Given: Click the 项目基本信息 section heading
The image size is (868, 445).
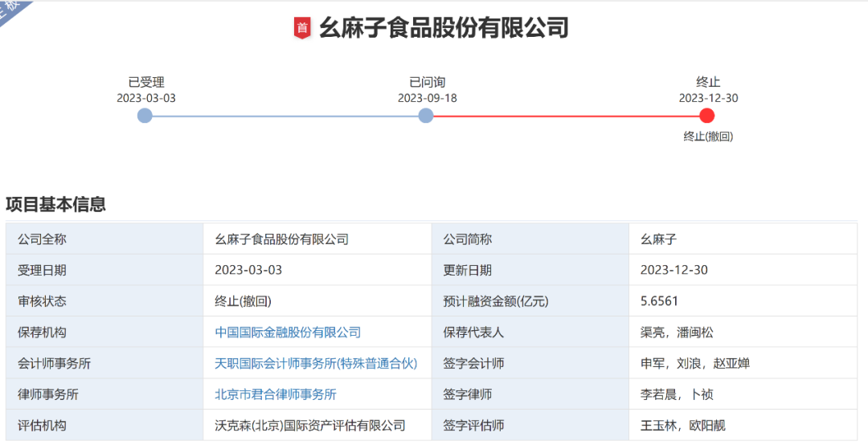Looking at the screenshot, I should [x=56, y=204].
